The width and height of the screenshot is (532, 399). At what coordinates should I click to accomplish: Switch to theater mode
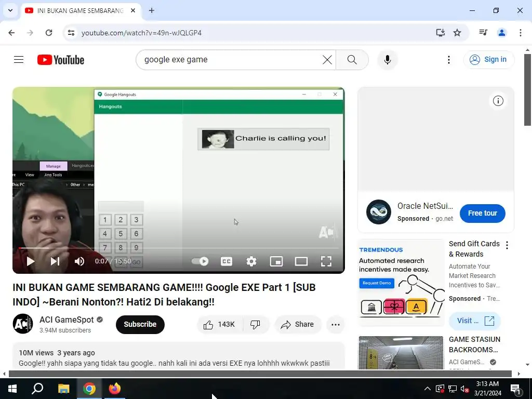pyautogui.click(x=301, y=261)
